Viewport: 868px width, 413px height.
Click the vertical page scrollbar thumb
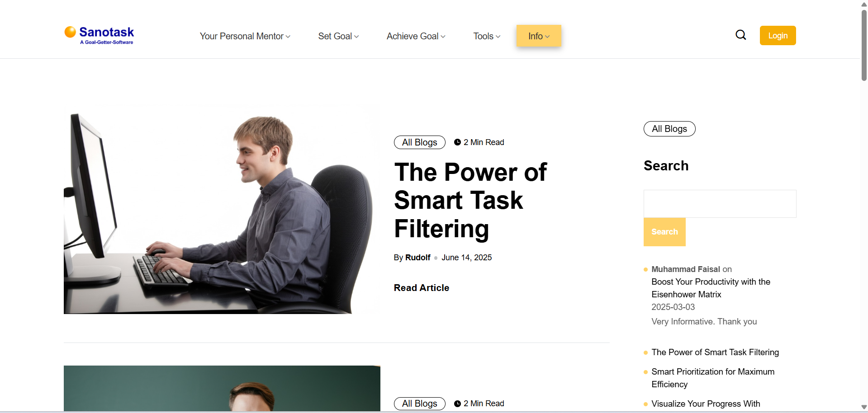(864, 45)
